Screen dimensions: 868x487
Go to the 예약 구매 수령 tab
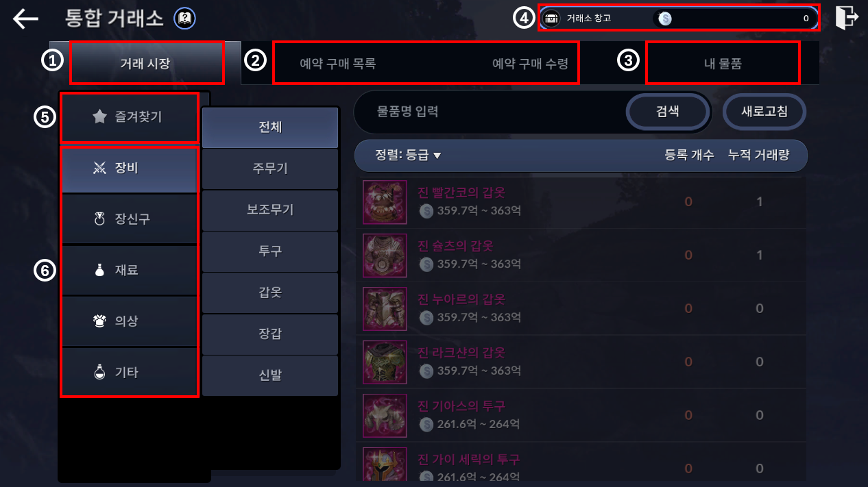tap(530, 64)
